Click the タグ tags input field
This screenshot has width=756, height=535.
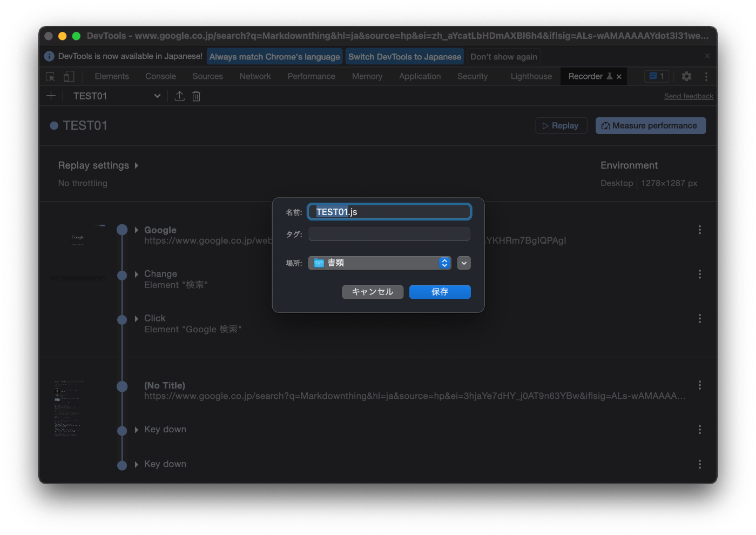pyautogui.click(x=389, y=234)
